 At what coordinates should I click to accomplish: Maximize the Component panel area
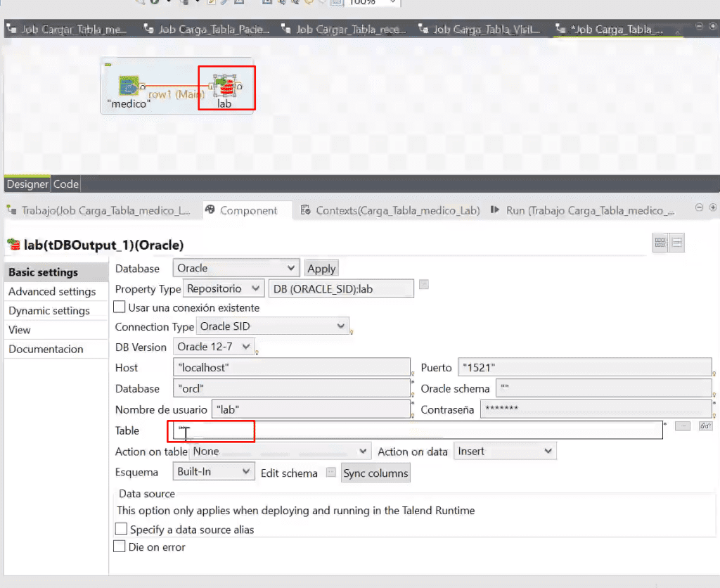(x=713, y=207)
